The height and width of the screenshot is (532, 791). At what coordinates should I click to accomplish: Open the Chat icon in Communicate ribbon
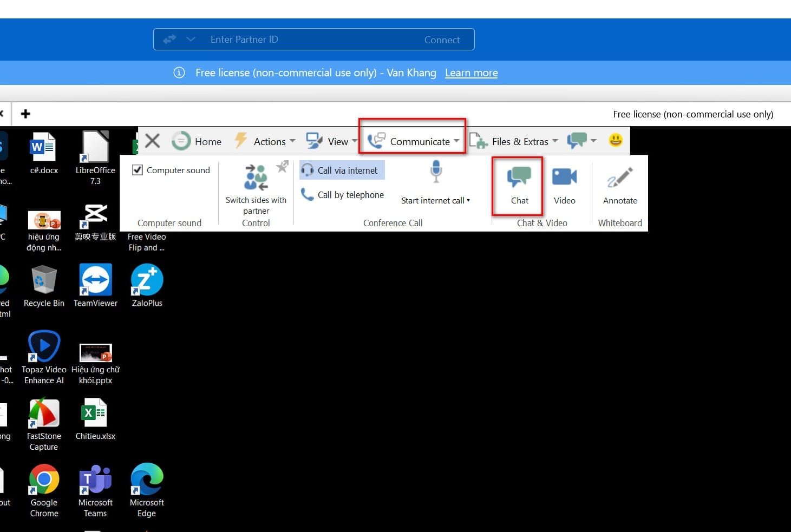point(519,185)
